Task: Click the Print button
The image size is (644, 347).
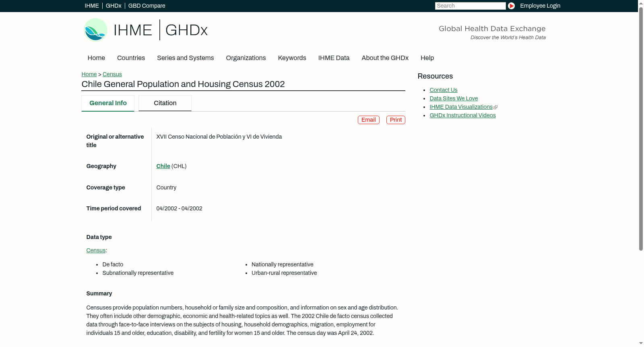Action: pos(396,120)
